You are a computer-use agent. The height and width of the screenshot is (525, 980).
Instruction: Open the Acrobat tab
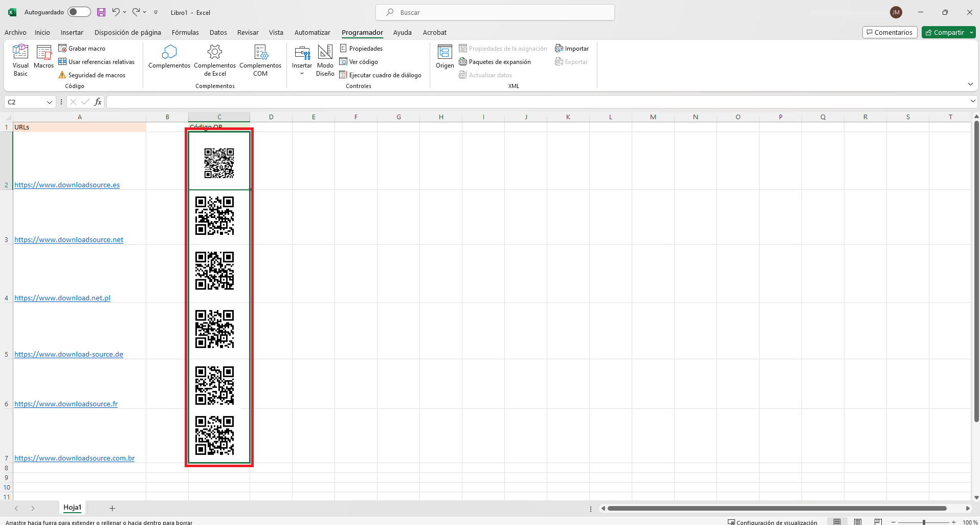[435, 32]
